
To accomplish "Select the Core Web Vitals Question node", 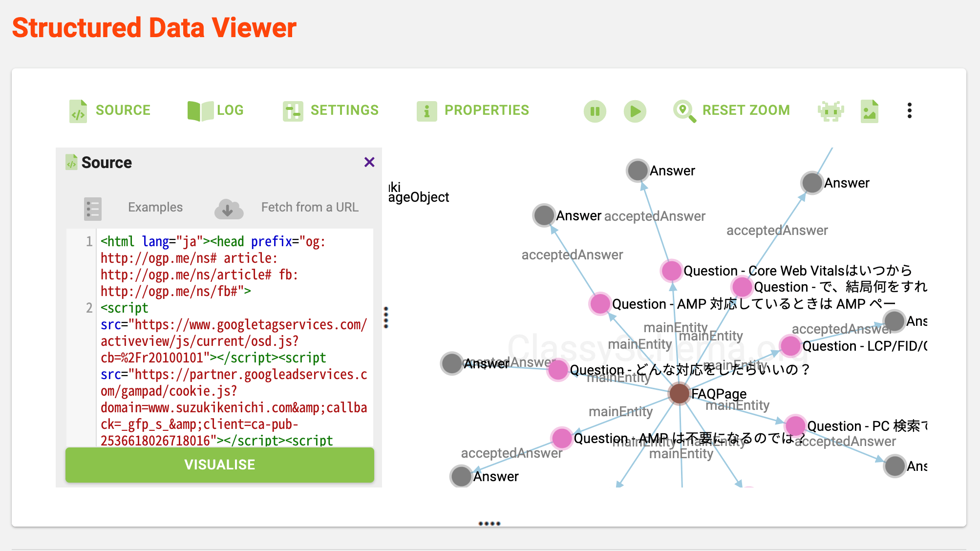I will coord(672,270).
